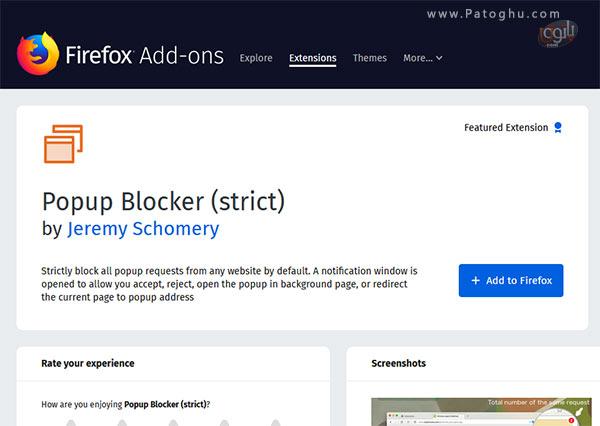Viewport: 600px width, 426px height.
Task: Click the Featured Extension badge icon
Action: (558, 127)
